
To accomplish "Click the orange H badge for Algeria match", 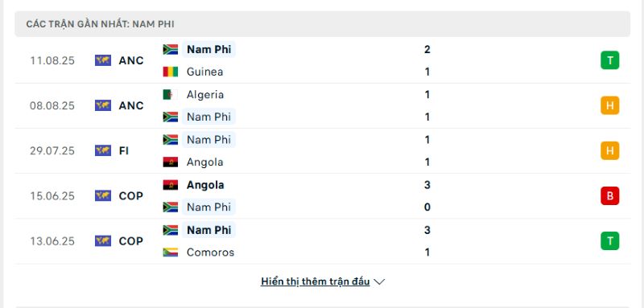I will [x=610, y=105].
